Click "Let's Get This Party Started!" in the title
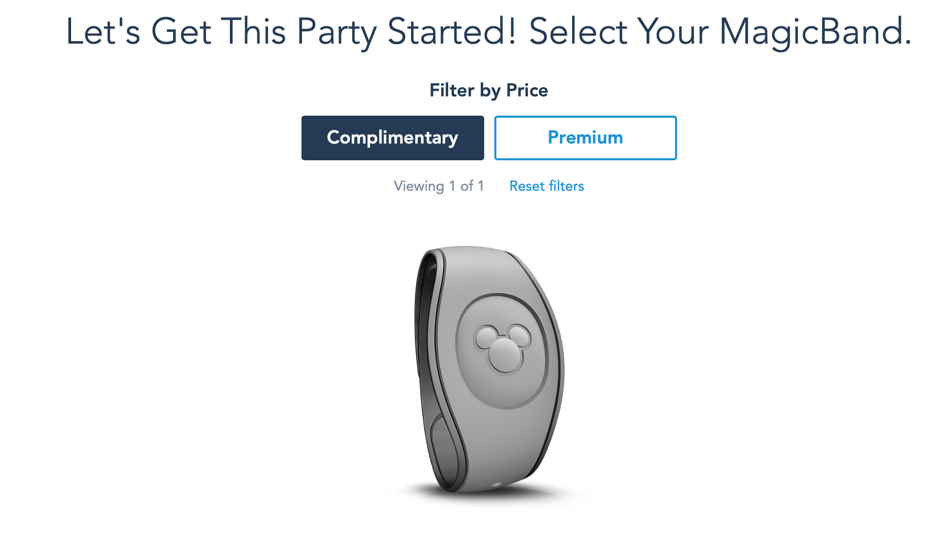Image resolution: width=943 pixels, height=560 pixels. (x=291, y=31)
